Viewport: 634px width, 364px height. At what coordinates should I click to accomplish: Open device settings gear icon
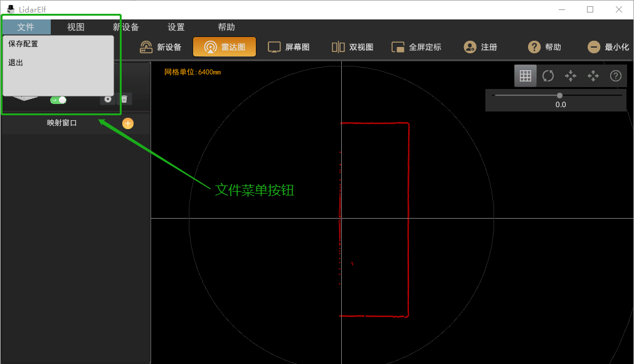coord(108,99)
